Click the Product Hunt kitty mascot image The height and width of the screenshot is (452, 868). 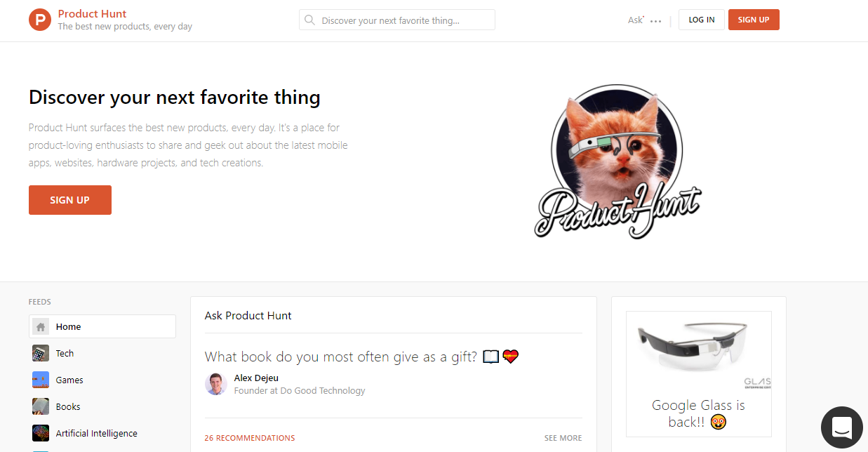(616, 161)
